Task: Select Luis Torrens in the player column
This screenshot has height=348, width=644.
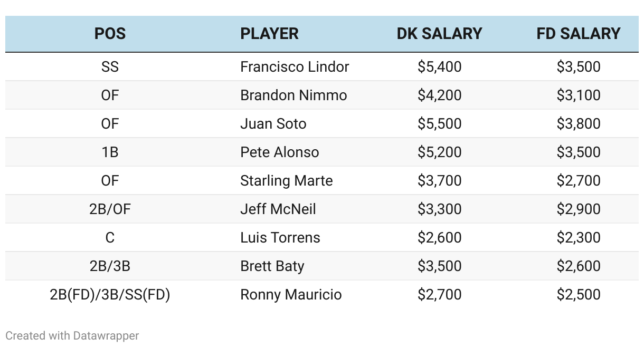Action: (280, 238)
